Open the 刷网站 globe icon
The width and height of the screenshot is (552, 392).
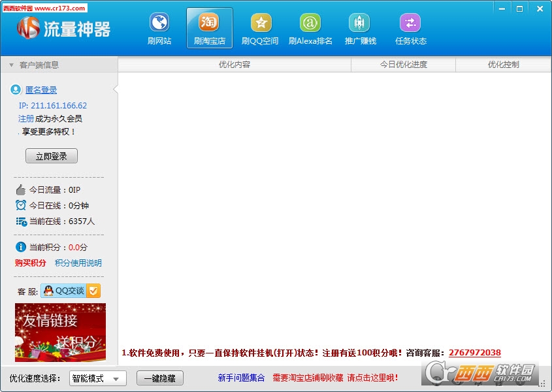coord(159,24)
